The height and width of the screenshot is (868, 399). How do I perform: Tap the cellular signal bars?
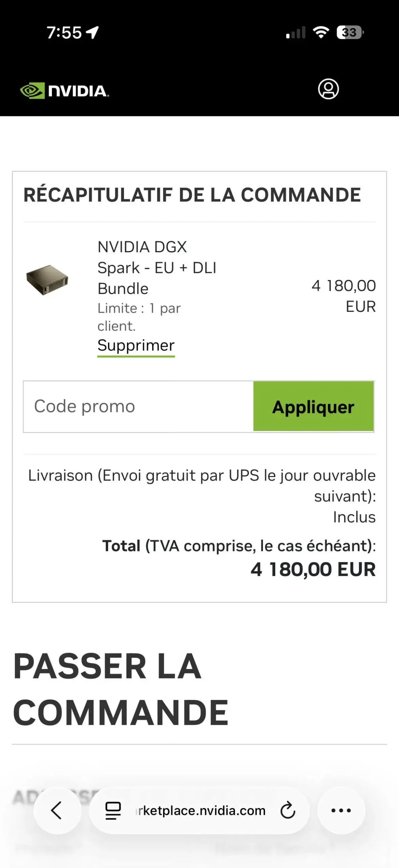pos(296,33)
